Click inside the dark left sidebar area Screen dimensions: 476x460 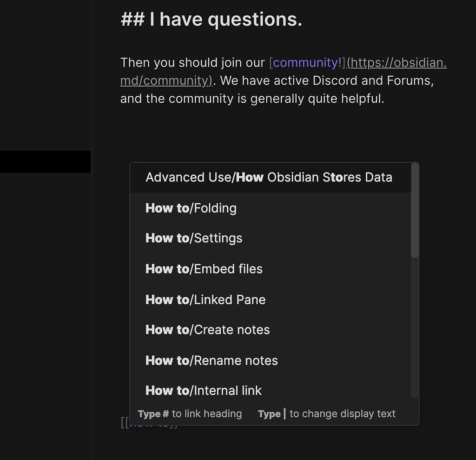click(46, 279)
